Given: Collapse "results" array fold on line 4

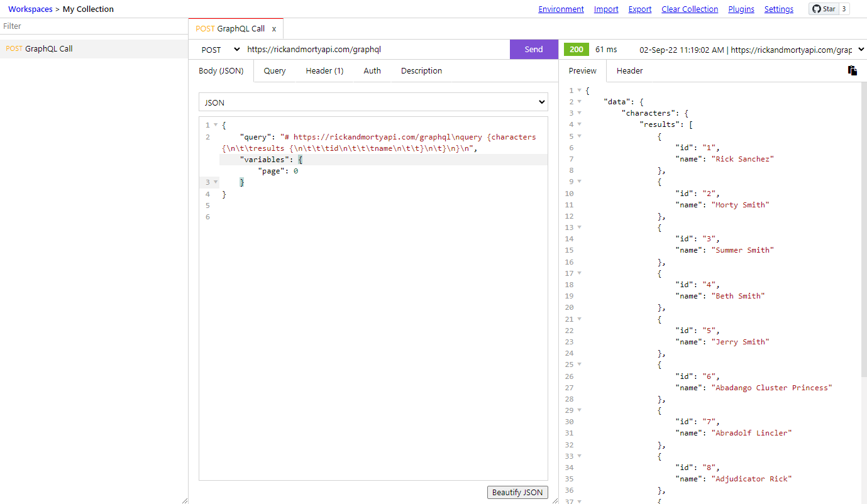Looking at the screenshot, I should pos(579,124).
